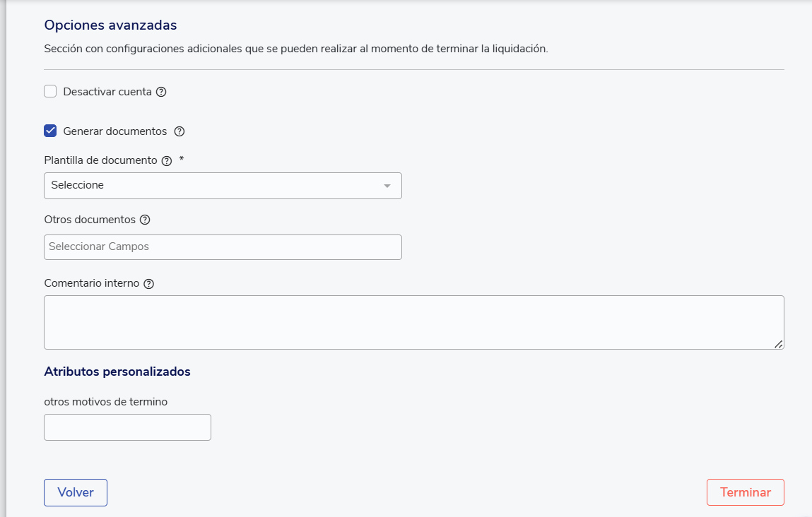Click the resize handle of the comment text area

coord(778,344)
